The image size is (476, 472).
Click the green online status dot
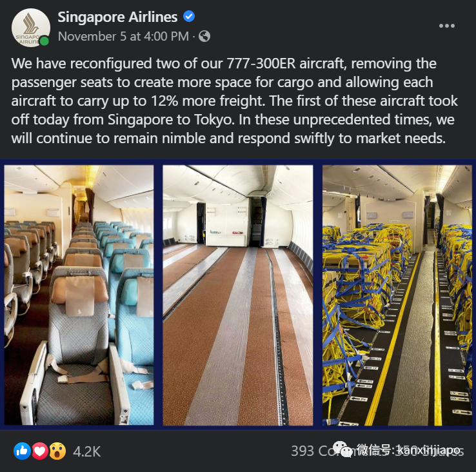point(45,41)
